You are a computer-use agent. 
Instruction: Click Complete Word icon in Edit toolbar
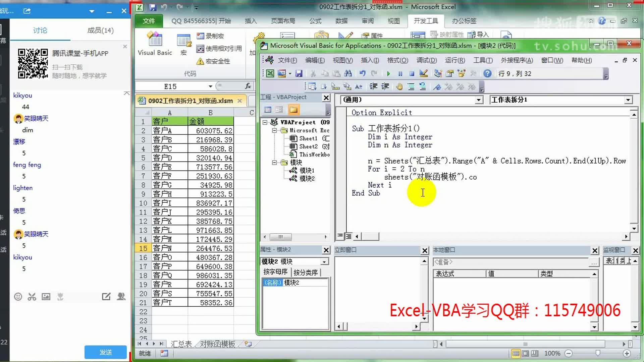(x=359, y=87)
